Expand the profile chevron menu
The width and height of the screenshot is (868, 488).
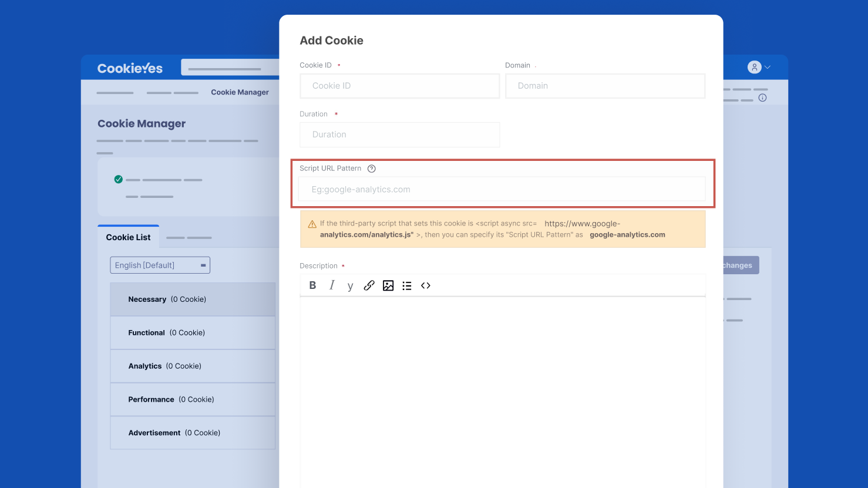point(767,67)
